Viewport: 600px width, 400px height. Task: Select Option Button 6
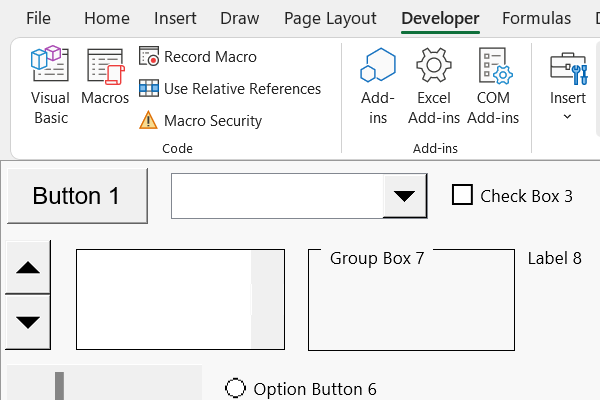(236, 388)
